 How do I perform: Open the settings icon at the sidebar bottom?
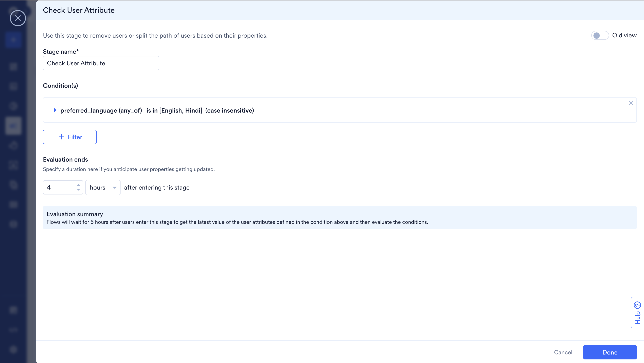13,350
